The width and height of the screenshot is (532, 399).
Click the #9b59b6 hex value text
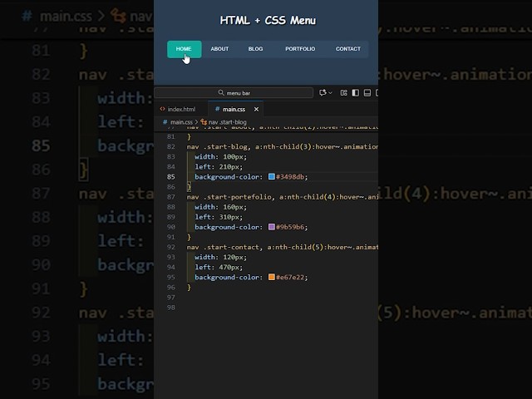(x=290, y=227)
